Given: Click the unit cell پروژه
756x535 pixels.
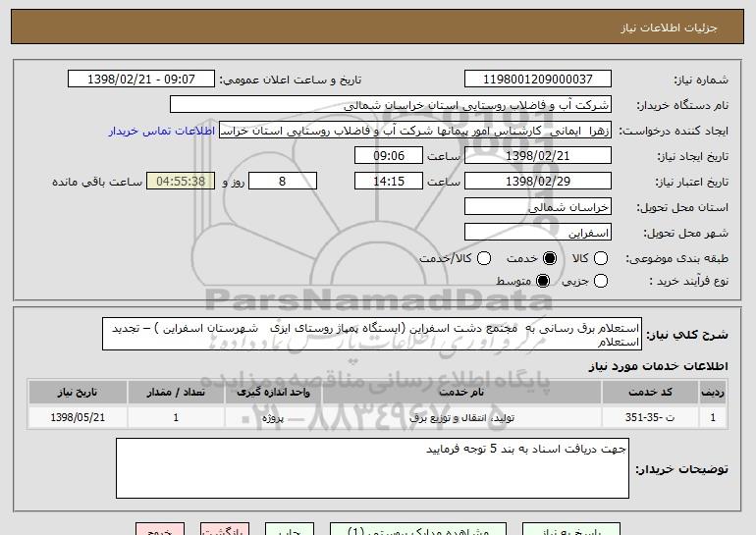Looking at the screenshot, I should pos(273,418).
